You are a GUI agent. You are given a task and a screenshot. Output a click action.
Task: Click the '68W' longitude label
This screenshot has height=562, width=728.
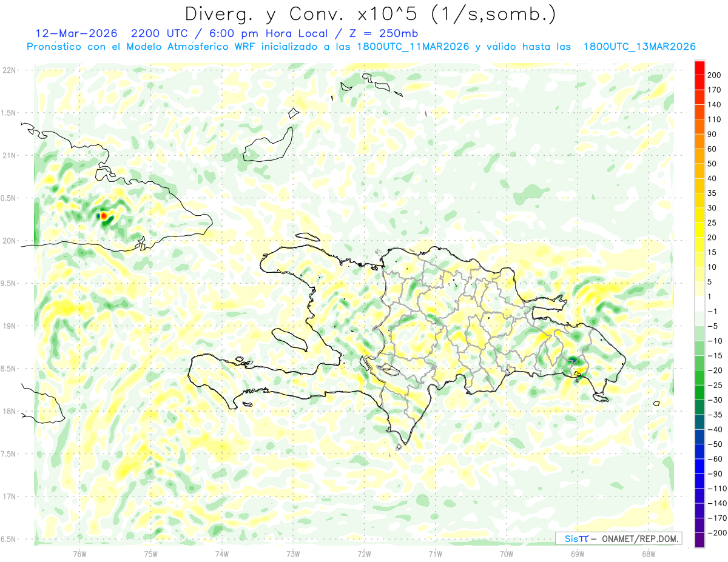pos(649,554)
